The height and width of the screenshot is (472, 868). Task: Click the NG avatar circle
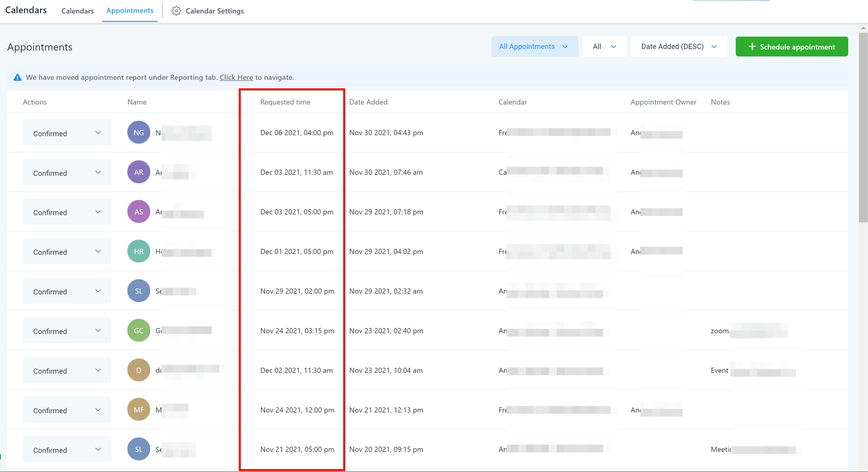[139, 132]
